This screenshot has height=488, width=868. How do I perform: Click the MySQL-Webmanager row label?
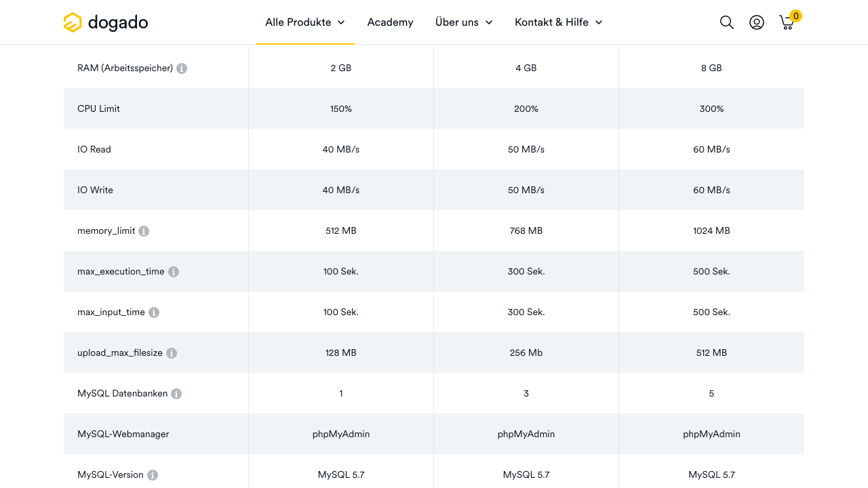coord(123,434)
